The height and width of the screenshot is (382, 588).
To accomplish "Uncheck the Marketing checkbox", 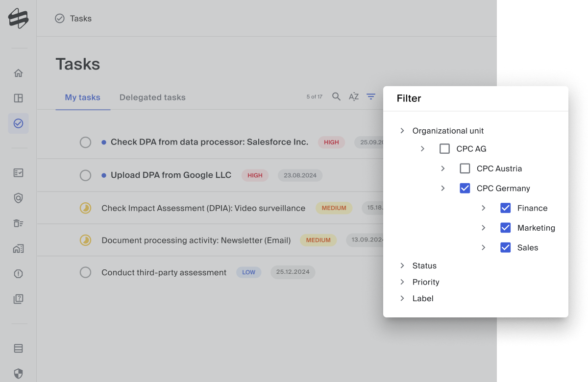I will pos(505,228).
